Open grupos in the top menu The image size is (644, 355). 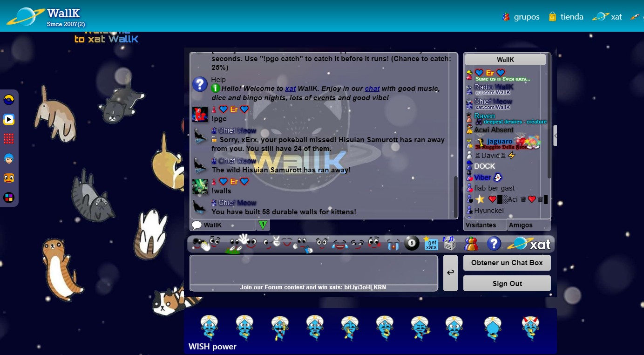[x=521, y=17]
